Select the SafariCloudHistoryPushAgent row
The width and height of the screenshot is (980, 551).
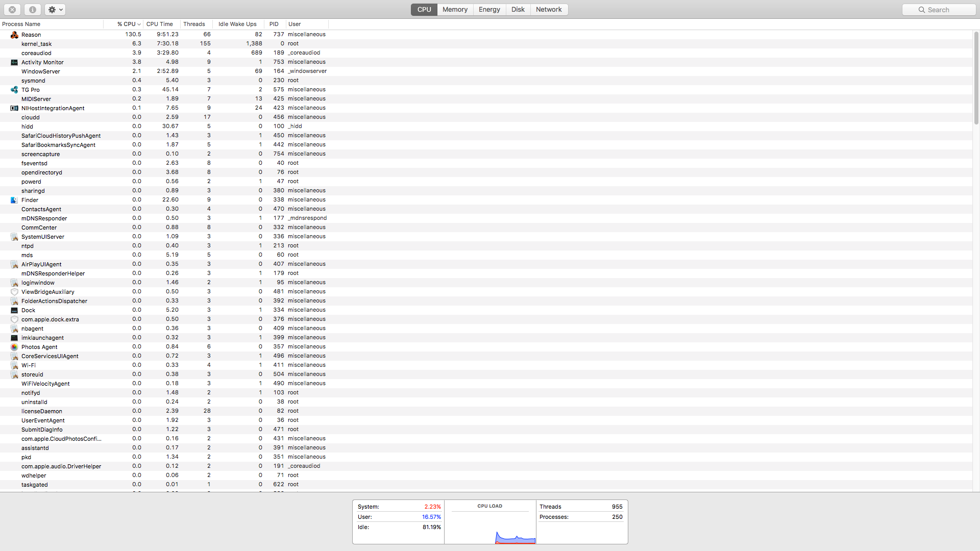click(486, 136)
